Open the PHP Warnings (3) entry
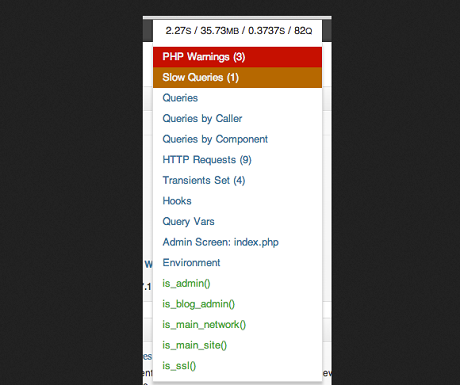 237,57
